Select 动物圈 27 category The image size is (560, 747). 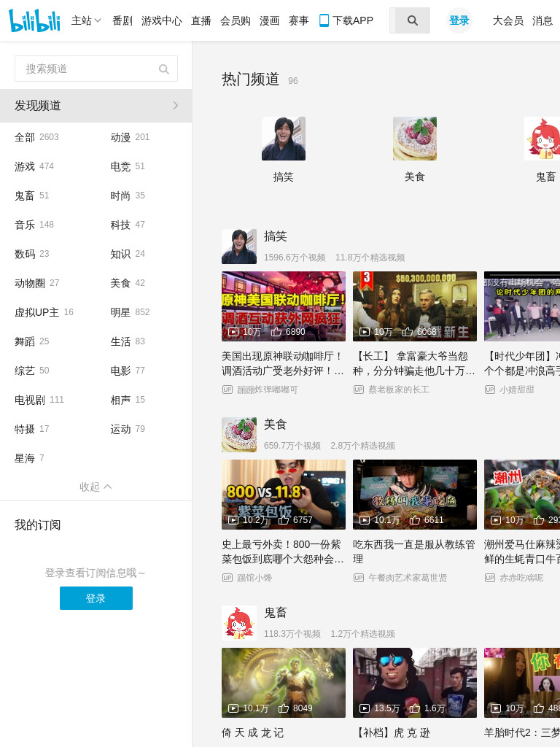[37, 283]
